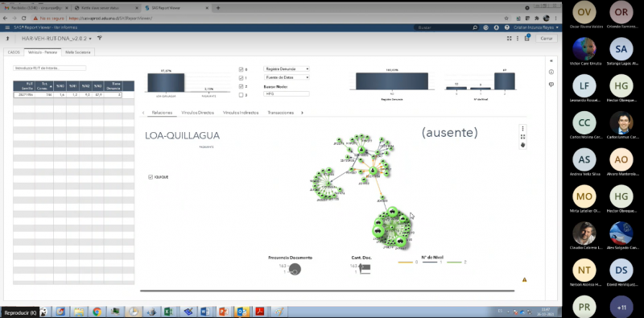Viewport: 644px width, 318px height.
Task: Open the info icon in right sidebar
Action: coord(551,72)
